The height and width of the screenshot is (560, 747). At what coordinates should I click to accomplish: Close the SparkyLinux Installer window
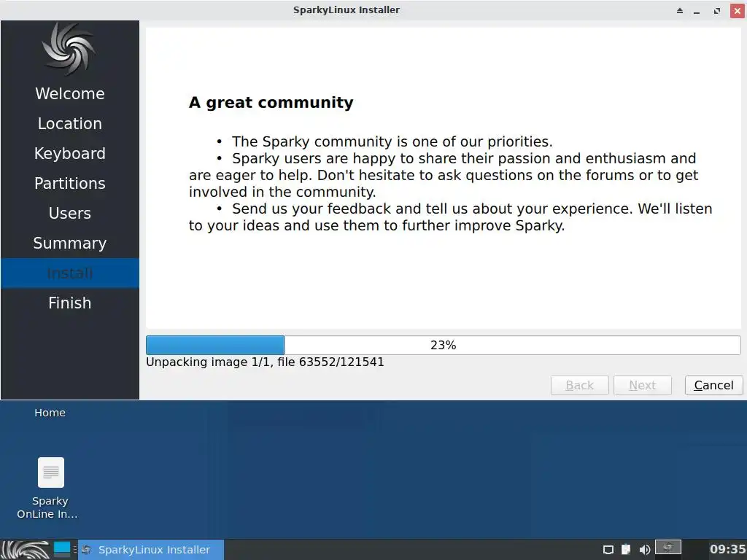point(738,10)
